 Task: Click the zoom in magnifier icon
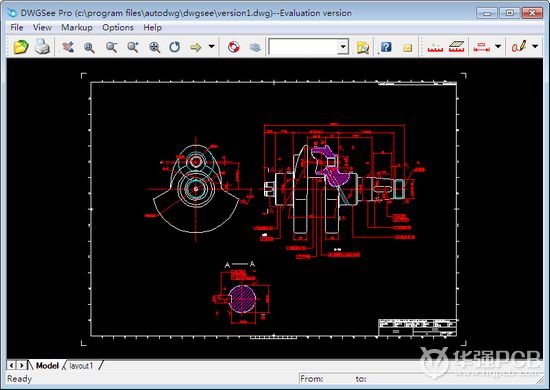(x=133, y=47)
